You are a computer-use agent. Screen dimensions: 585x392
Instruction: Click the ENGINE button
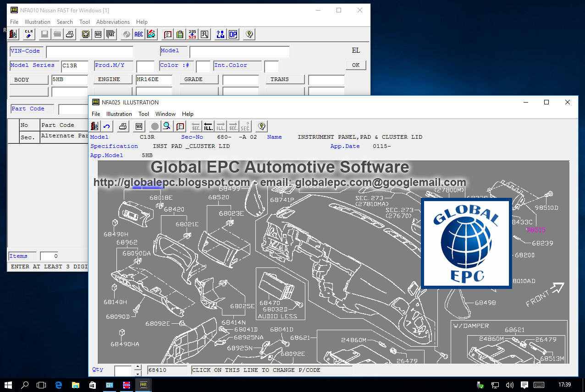pos(113,80)
